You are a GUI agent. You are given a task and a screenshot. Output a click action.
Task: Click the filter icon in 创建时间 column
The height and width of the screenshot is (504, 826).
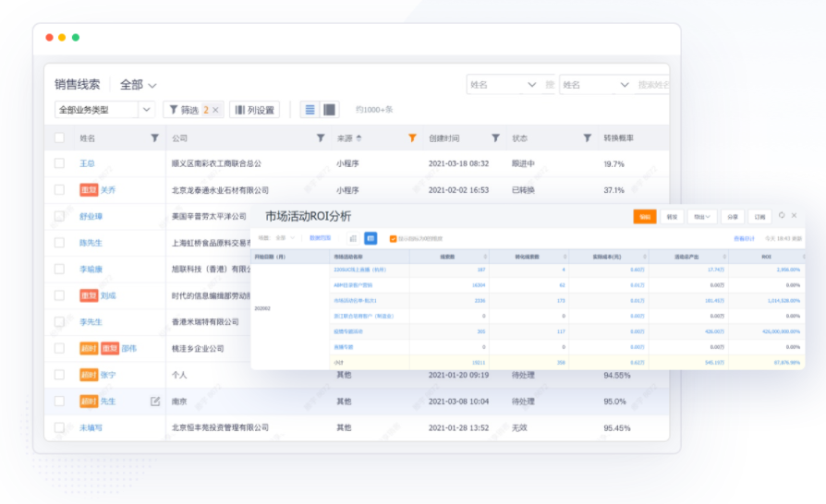point(495,138)
